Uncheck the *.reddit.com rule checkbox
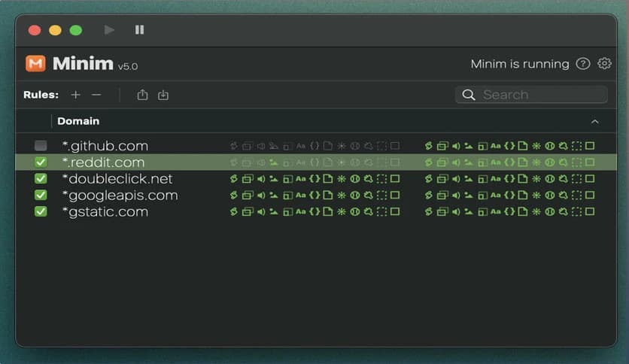This screenshot has width=629, height=364. coord(41,162)
